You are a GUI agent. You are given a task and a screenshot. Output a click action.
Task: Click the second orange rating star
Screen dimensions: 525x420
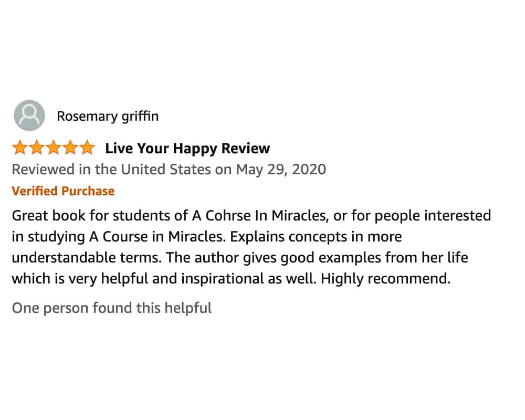tap(37, 149)
